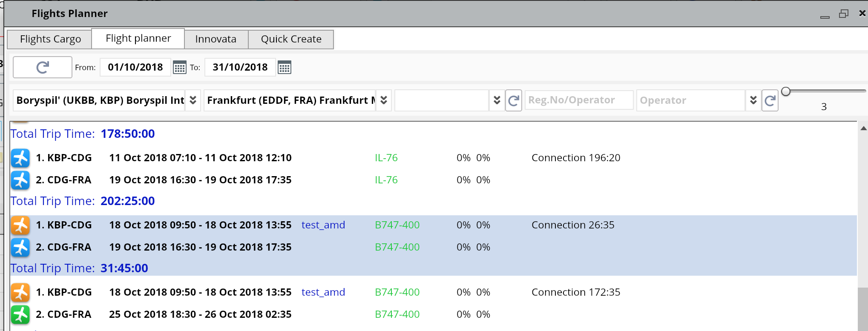Click in the Reg.No/Operator input field
The height and width of the screenshot is (331, 868).
578,100
